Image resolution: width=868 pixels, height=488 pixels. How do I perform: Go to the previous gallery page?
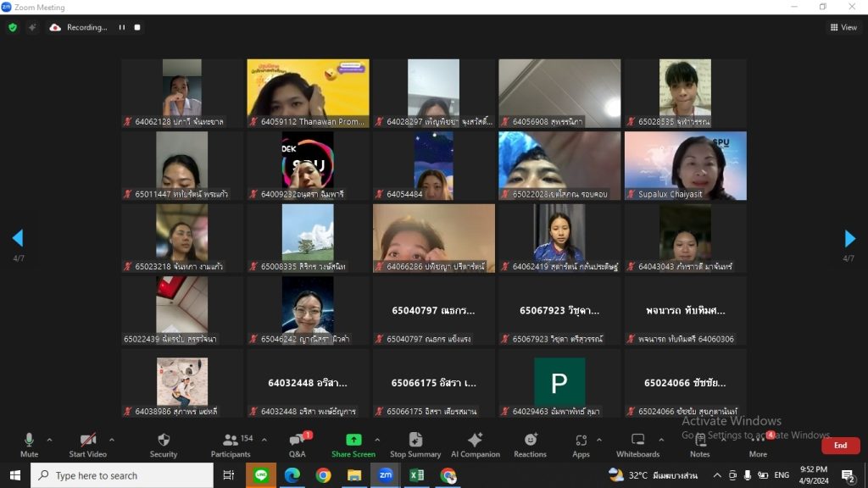point(18,238)
